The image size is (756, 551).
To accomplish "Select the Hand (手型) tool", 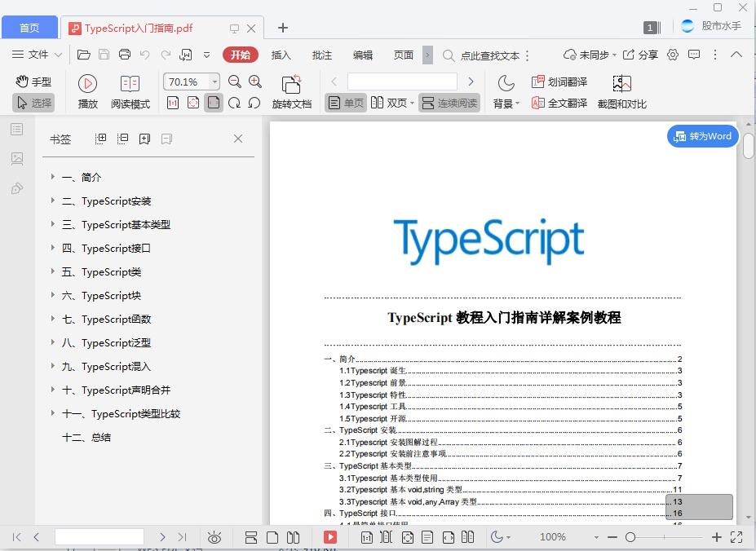I will click(x=33, y=82).
